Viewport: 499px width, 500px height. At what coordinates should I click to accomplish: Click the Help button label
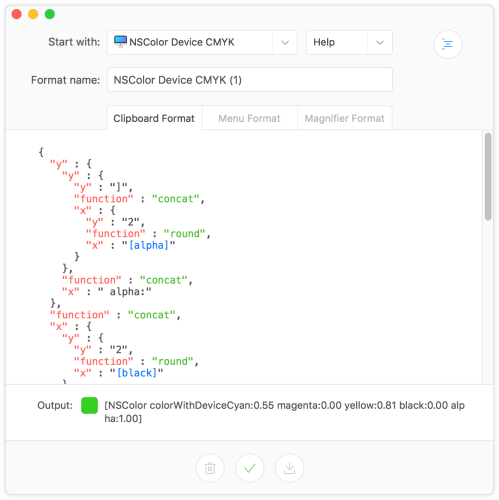click(x=324, y=42)
